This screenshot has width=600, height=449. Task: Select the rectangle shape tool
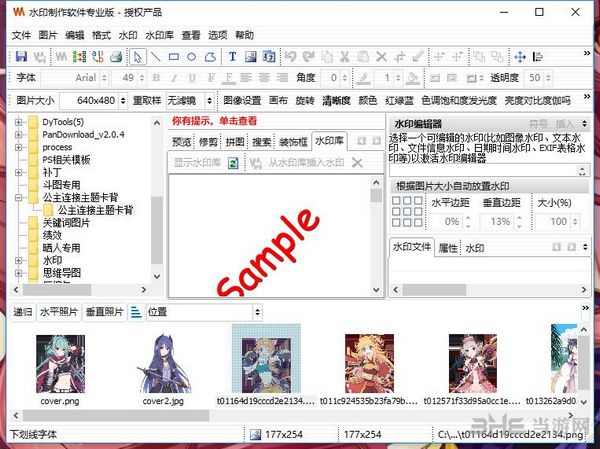(174, 56)
